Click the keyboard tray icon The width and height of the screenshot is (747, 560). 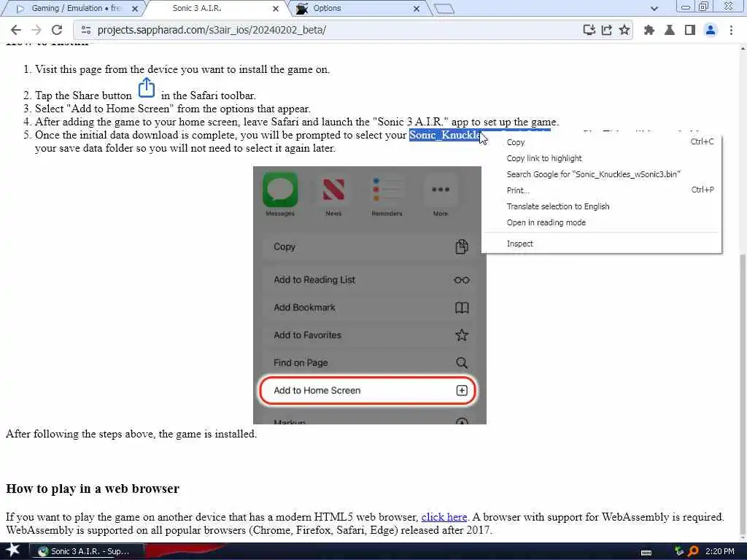646,552
